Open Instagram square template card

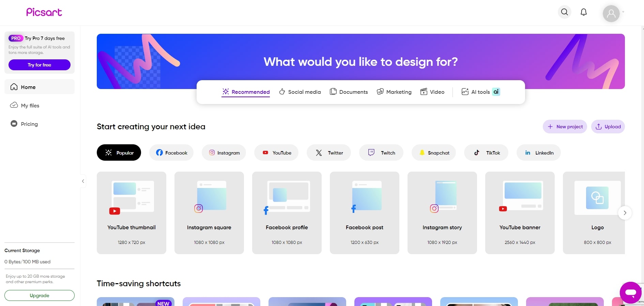(x=209, y=213)
